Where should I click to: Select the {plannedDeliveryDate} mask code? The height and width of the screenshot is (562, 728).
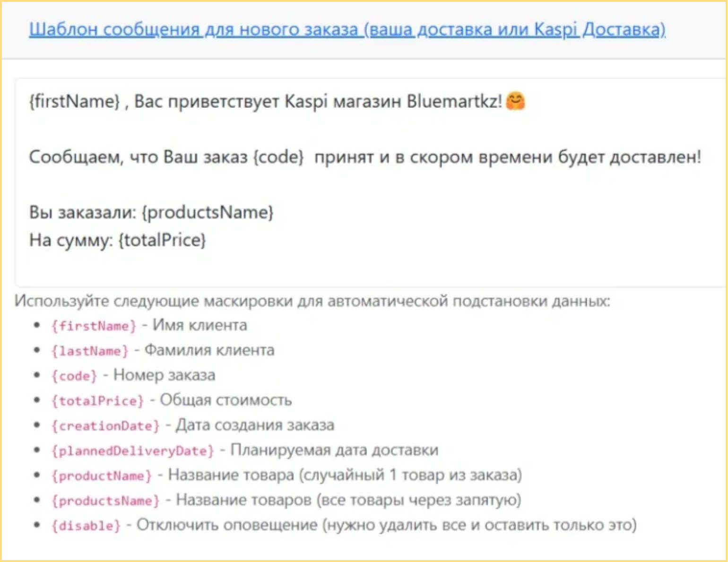click(133, 451)
